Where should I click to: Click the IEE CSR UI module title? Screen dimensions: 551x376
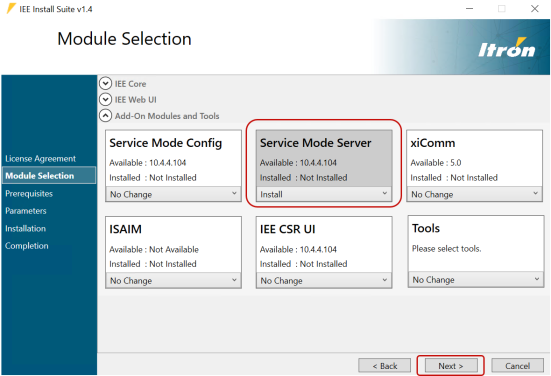pos(287,229)
